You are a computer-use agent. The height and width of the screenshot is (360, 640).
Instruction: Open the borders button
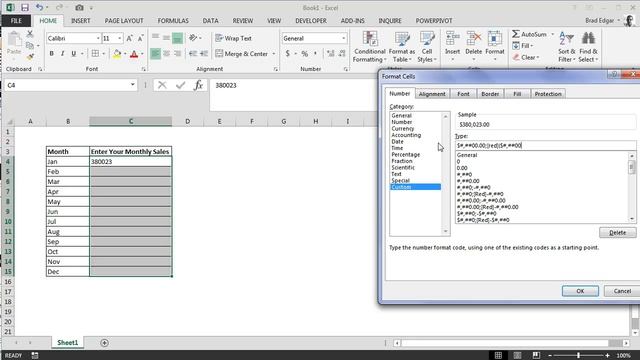pyautogui.click(x=95, y=53)
